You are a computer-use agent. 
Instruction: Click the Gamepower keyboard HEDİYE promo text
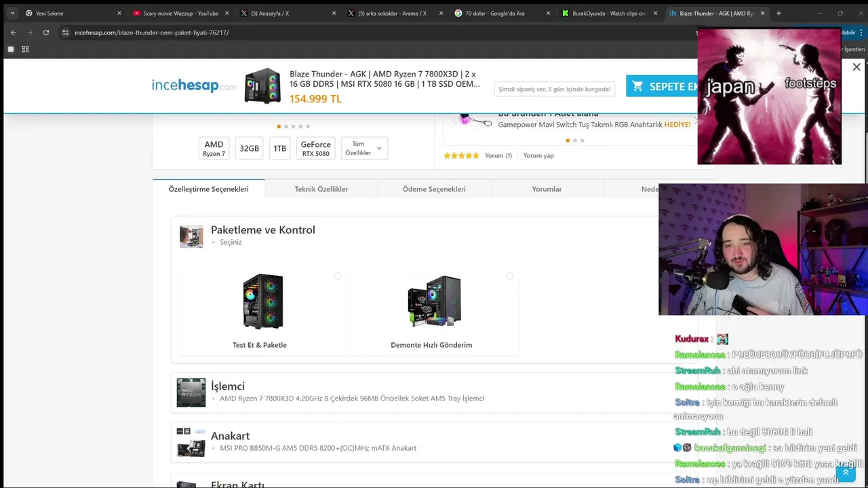[594, 125]
